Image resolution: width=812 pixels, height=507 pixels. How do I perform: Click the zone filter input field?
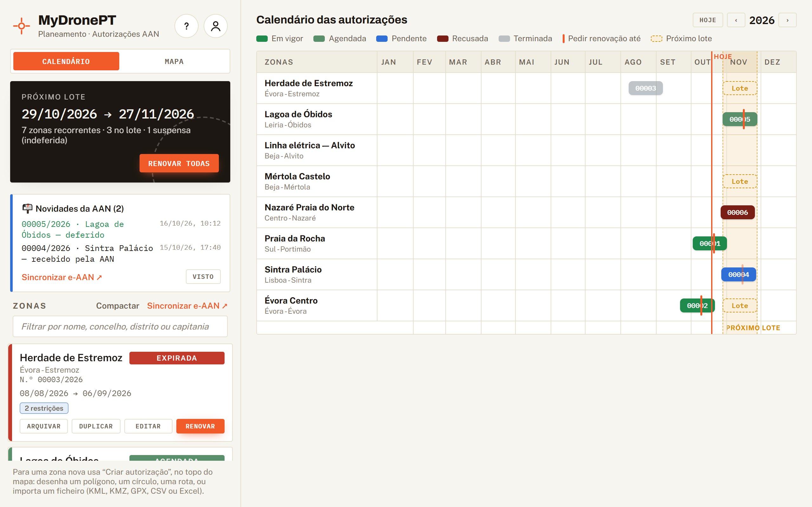pyautogui.click(x=120, y=326)
